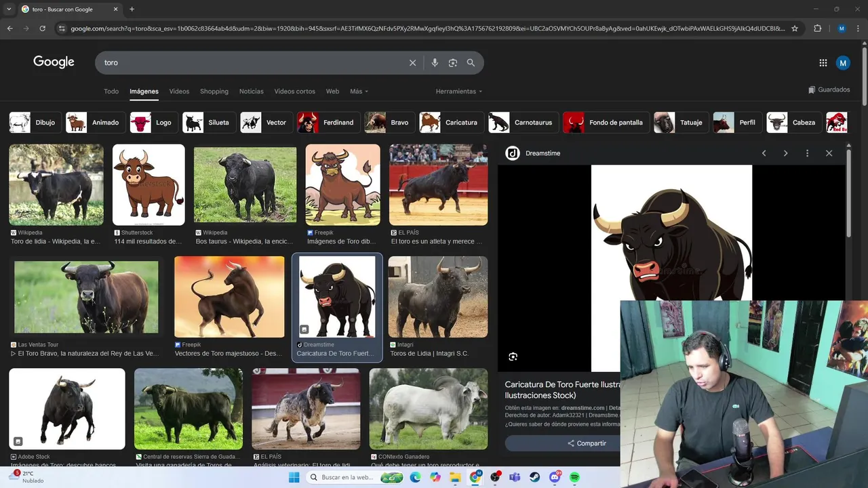Go to the Google logo homepage
The height and width of the screenshot is (488, 868).
(54, 62)
